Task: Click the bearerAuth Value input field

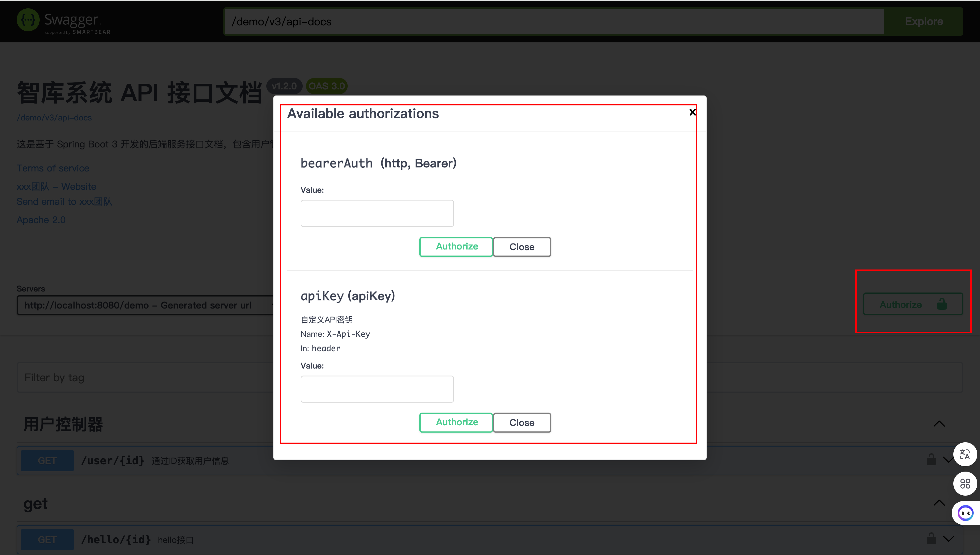Action: coord(377,213)
